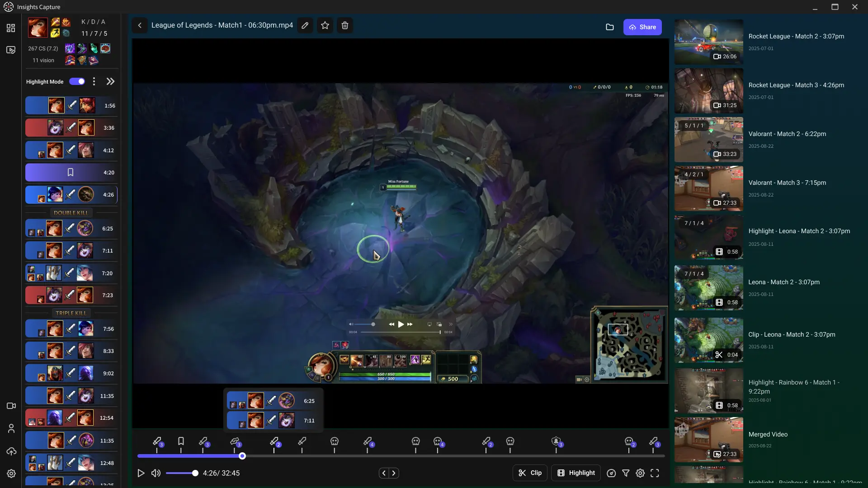Open playback speed gauge icon
868x488 pixels.
coord(611,473)
